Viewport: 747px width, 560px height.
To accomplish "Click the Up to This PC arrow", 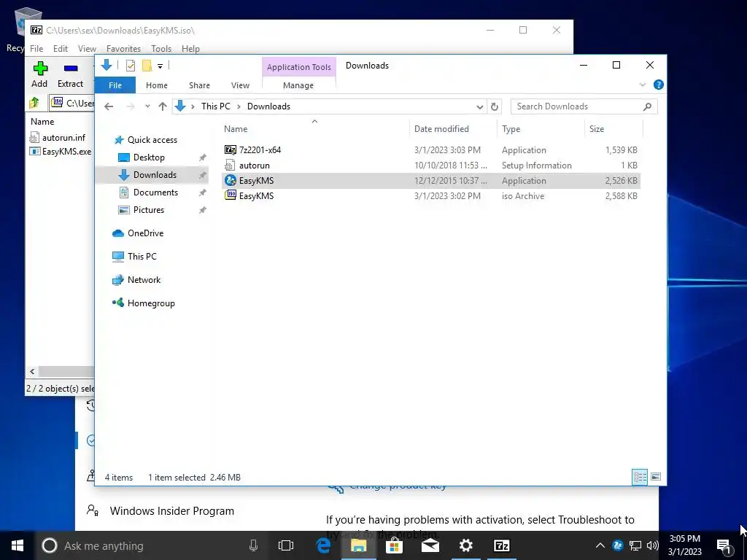I will 163,106.
